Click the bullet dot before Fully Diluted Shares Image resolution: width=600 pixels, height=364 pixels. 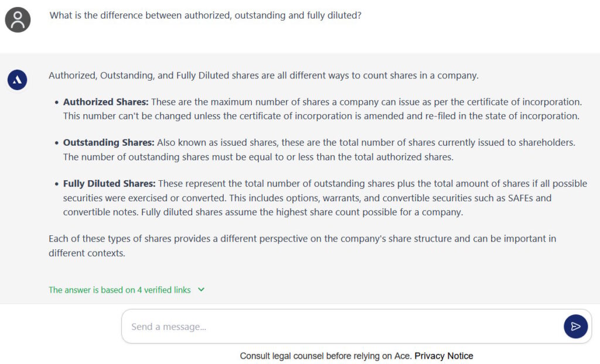click(57, 184)
